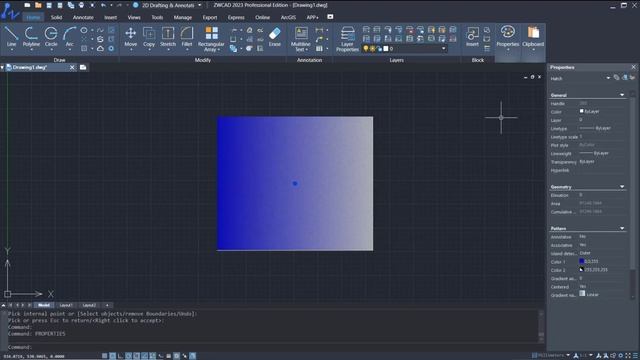The height and width of the screenshot is (360, 640).
Task: Collapse the General properties section
Action: click(622, 95)
